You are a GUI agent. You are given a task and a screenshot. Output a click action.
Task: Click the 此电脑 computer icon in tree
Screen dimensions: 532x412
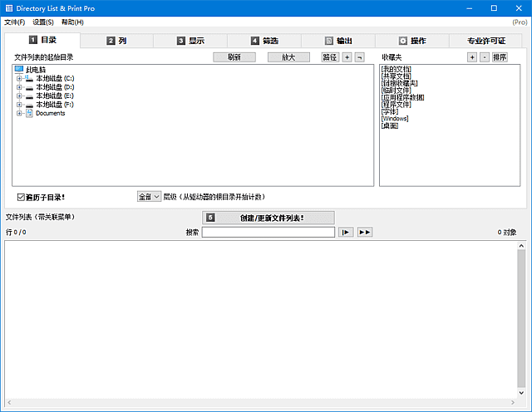(19, 70)
